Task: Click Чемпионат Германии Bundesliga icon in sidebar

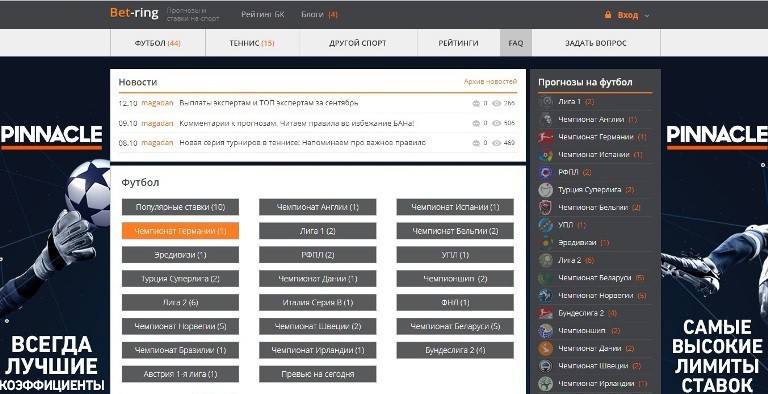Action: pyautogui.click(x=546, y=137)
